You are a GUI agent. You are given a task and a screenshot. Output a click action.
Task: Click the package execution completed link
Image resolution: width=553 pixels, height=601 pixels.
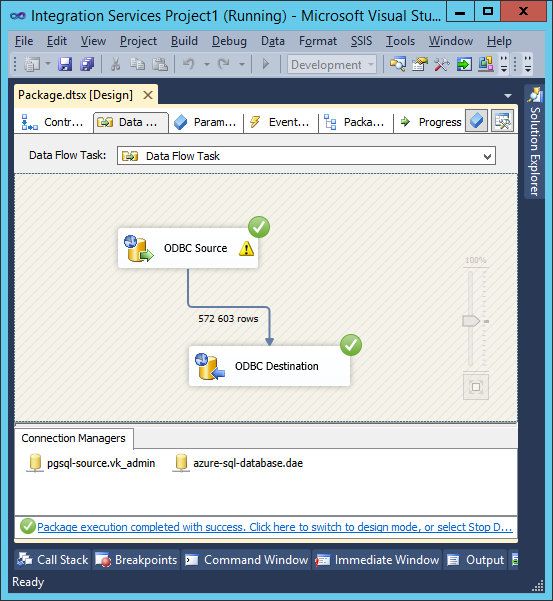pyautogui.click(x=274, y=527)
